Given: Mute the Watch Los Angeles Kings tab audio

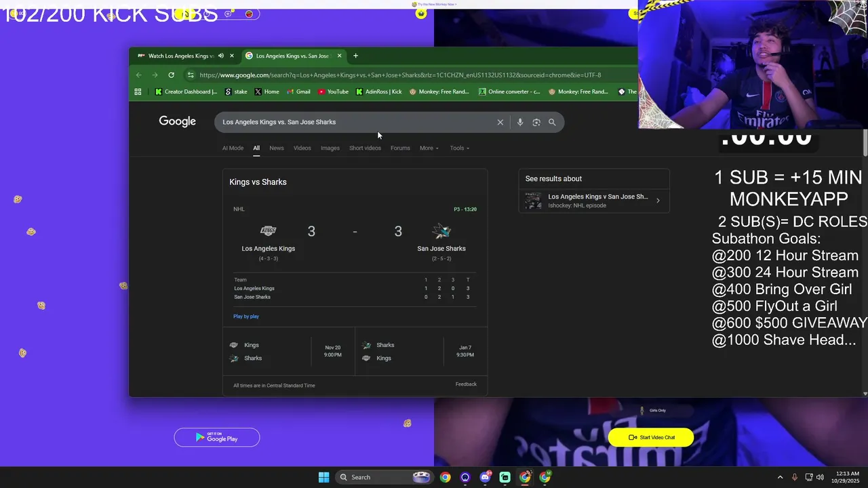Looking at the screenshot, I should [221, 56].
